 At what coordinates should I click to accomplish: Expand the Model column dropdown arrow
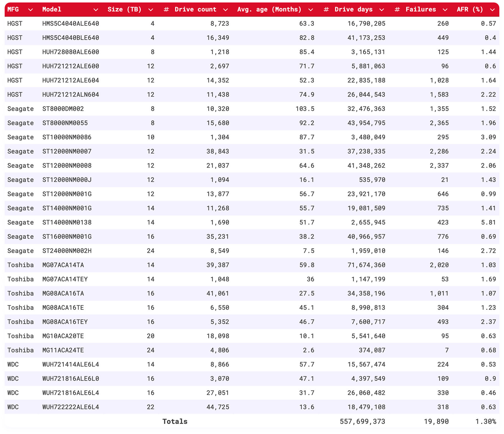[96, 10]
